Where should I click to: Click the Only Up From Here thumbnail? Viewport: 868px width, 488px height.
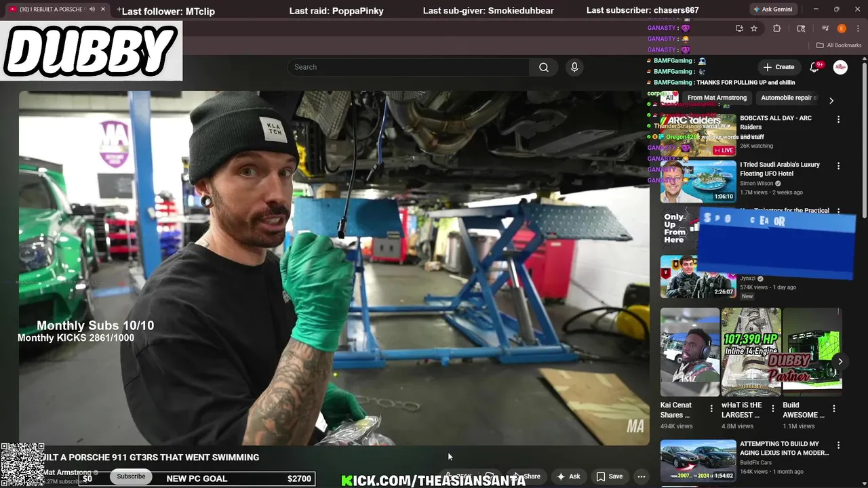[679, 229]
